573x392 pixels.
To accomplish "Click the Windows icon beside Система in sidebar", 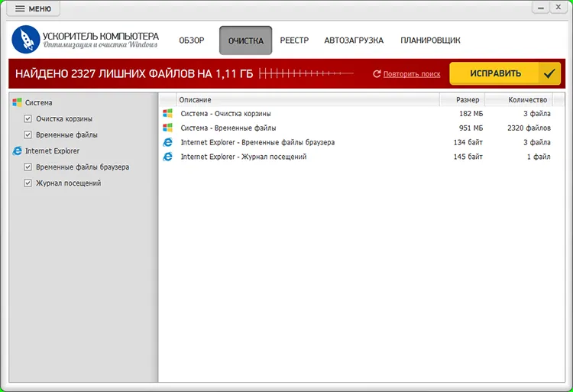I will [17, 102].
